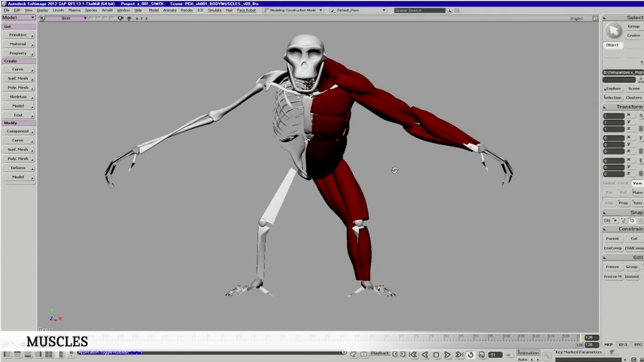Expand the Default_Pass dropdown
Image resolution: width=644 pixels, height=362 pixels.
pos(384,11)
